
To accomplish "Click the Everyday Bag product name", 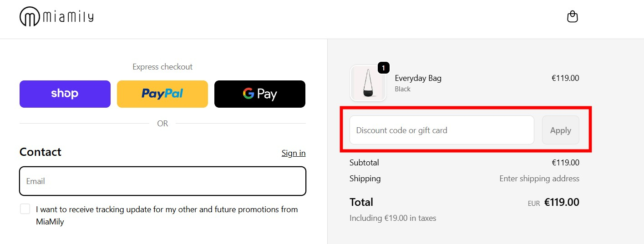I will click(418, 78).
